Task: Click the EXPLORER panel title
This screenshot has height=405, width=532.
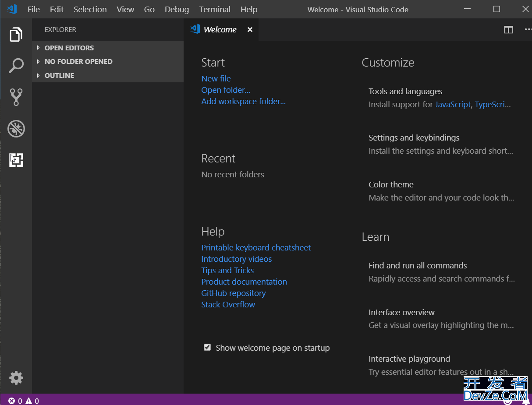Action: [60, 30]
